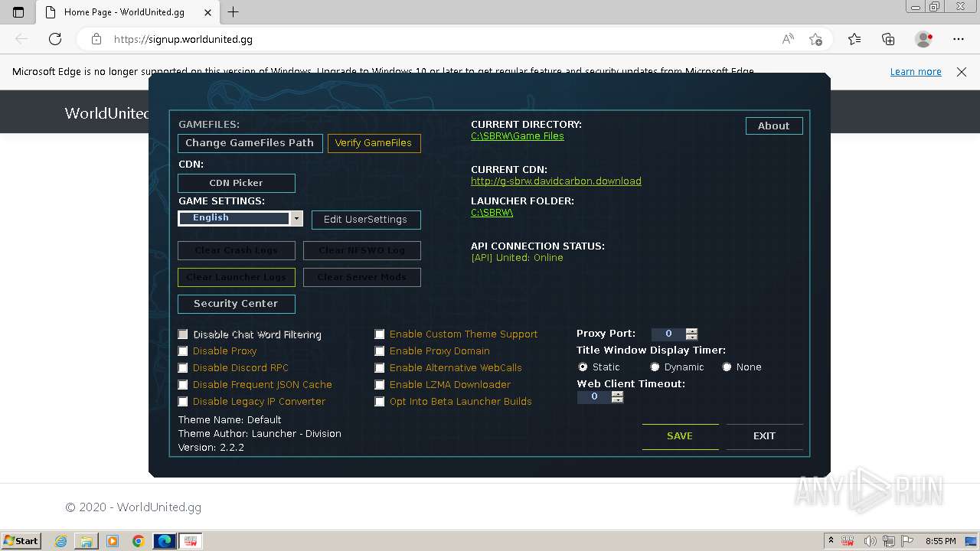The image size is (980, 551).
Task: Add this page to favorites
Action: tap(816, 39)
